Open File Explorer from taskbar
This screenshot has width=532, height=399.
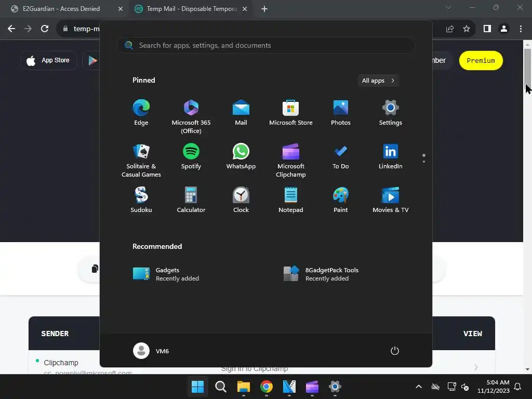point(244,387)
